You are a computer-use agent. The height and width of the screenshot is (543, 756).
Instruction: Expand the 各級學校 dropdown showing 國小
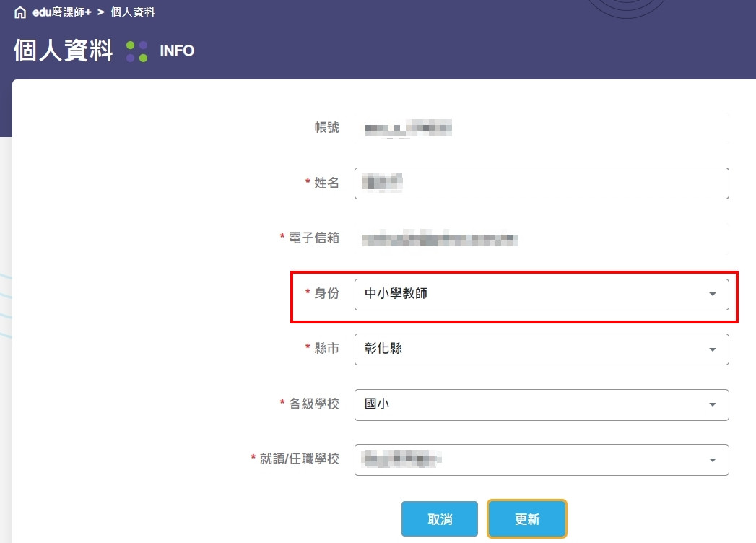531,405
